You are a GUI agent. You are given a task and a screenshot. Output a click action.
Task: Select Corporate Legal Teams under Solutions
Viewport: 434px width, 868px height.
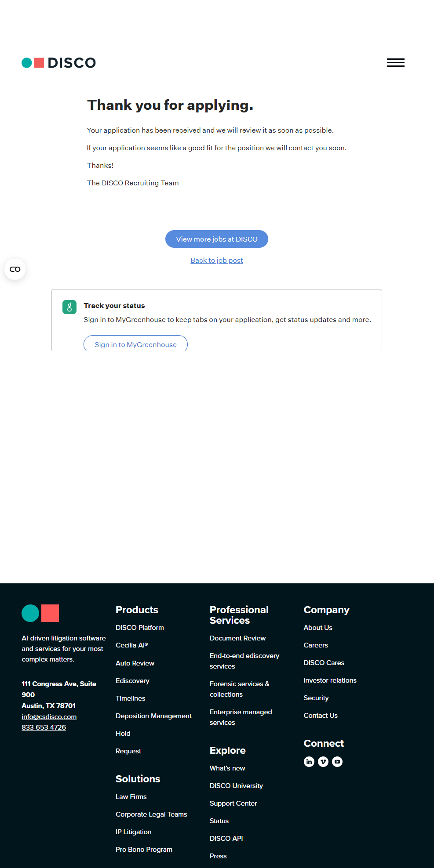151,814
